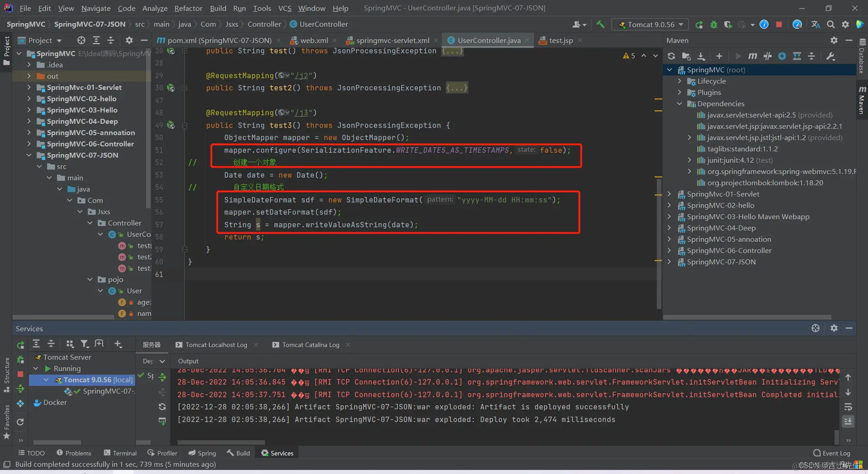Viewport: 868px width, 474px height.
Task: Click the Group By icon in Services toolbar
Action: click(70, 344)
